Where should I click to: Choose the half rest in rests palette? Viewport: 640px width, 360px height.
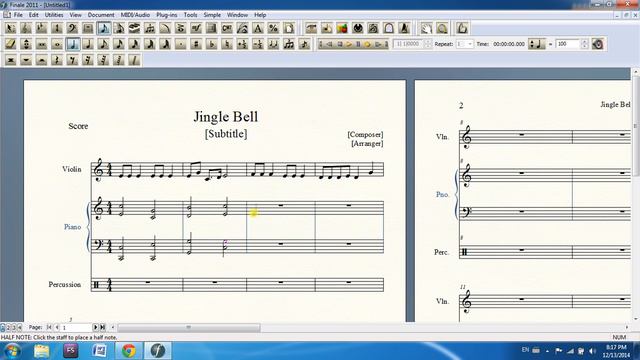pos(41,60)
